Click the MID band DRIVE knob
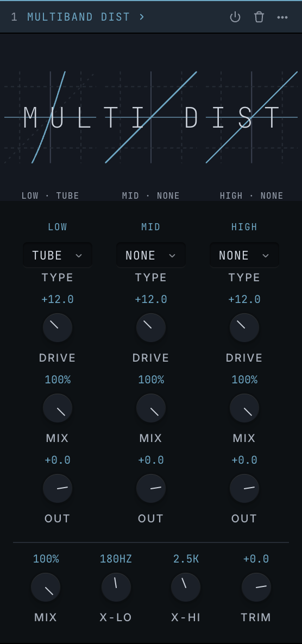Image resolution: width=302 pixels, height=644 pixels. 151,328
